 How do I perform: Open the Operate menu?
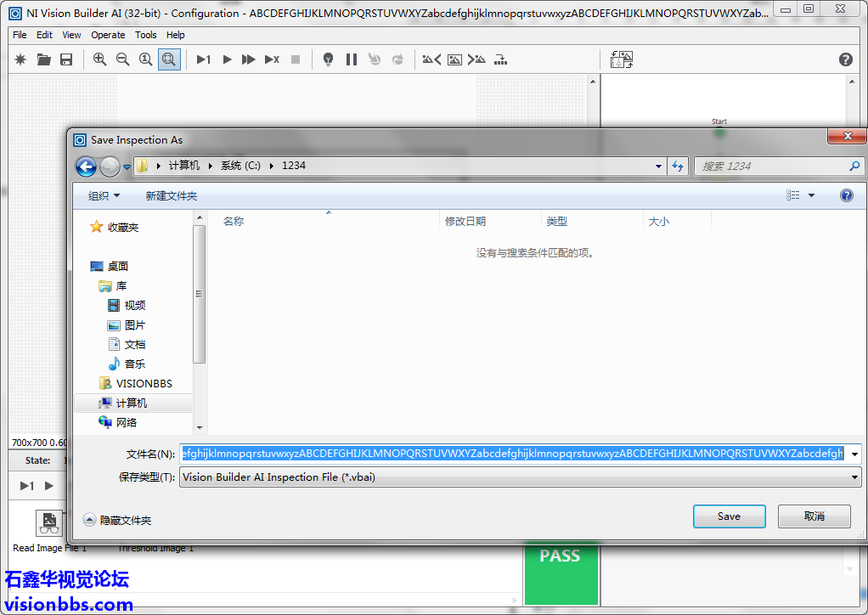[x=108, y=35]
